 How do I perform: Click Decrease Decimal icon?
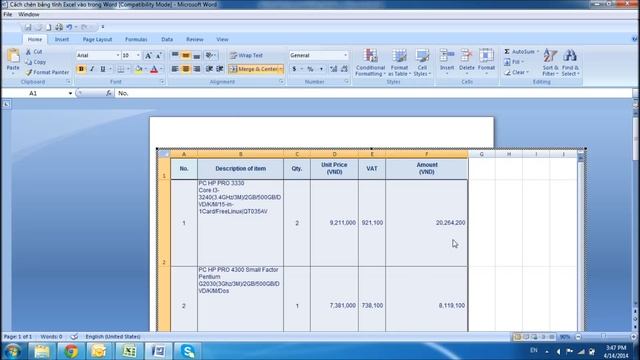pyautogui.click(x=344, y=69)
